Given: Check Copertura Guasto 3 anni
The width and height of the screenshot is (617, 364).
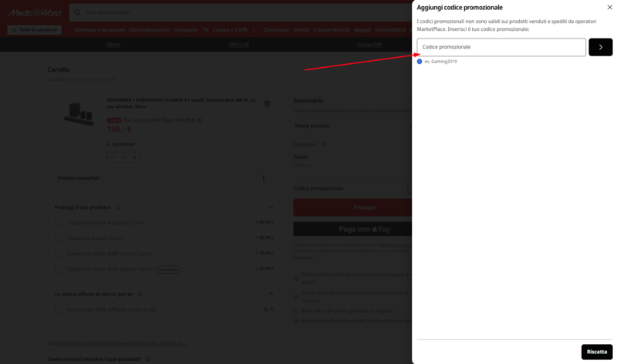Looking at the screenshot, I should [x=59, y=238].
